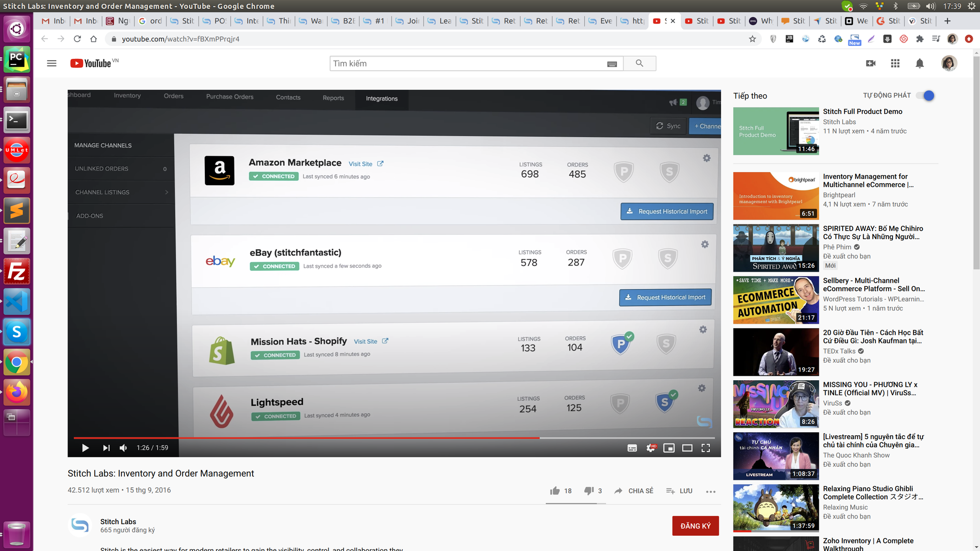Seek on the video progress bar
This screenshot has height=551, width=980.
[x=383, y=438]
